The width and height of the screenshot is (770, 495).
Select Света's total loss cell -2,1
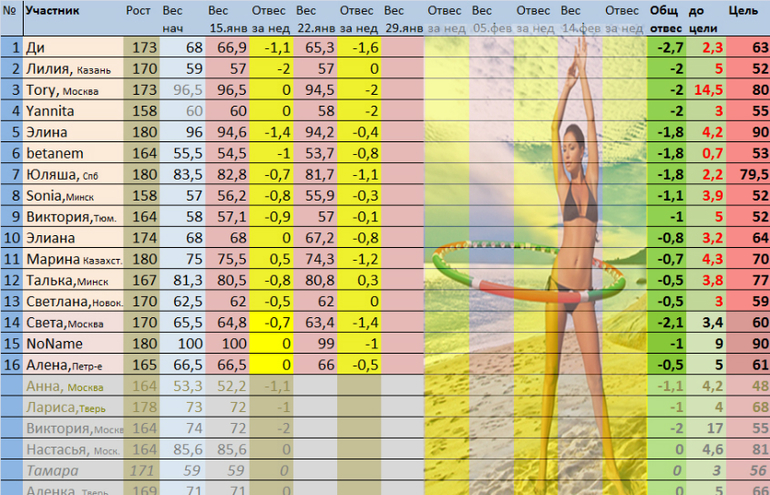(x=665, y=321)
